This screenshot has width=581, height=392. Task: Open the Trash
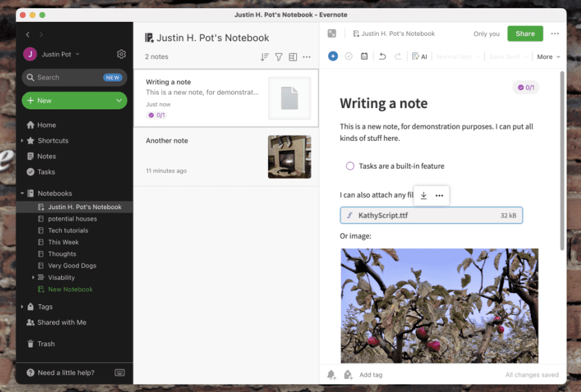41,344
